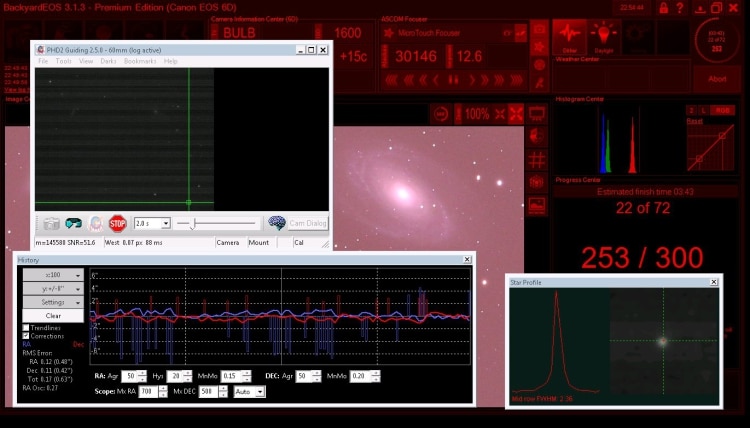Screen dimensions: 750x428
Task: Open the Auto scope mode dropdown
Action: click(249, 392)
